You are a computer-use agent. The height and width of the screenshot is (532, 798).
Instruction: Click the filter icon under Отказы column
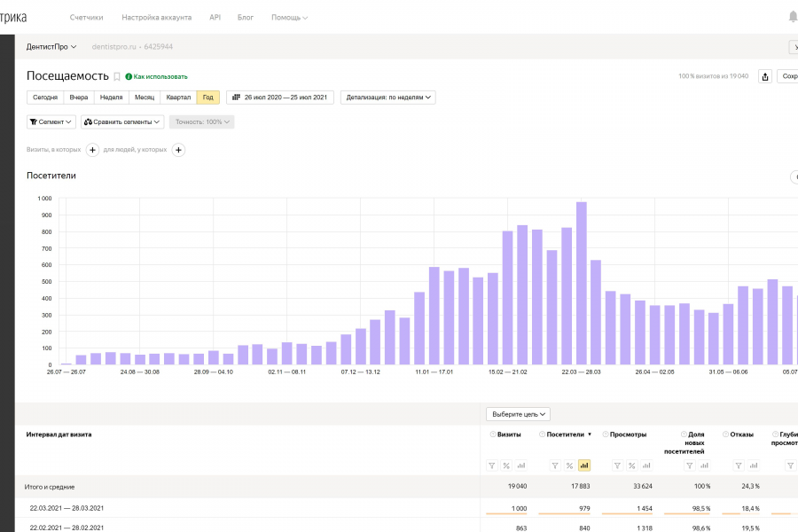coord(736,465)
